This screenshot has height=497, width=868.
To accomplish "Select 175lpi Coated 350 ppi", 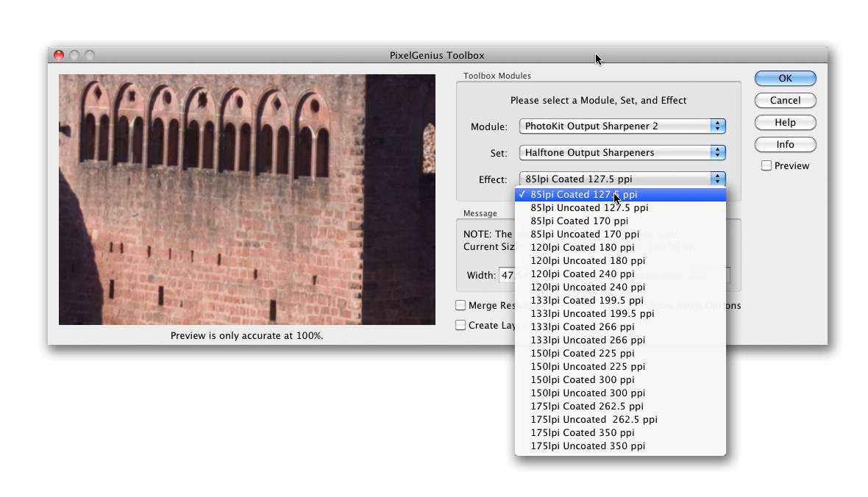I will coord(620,433).
